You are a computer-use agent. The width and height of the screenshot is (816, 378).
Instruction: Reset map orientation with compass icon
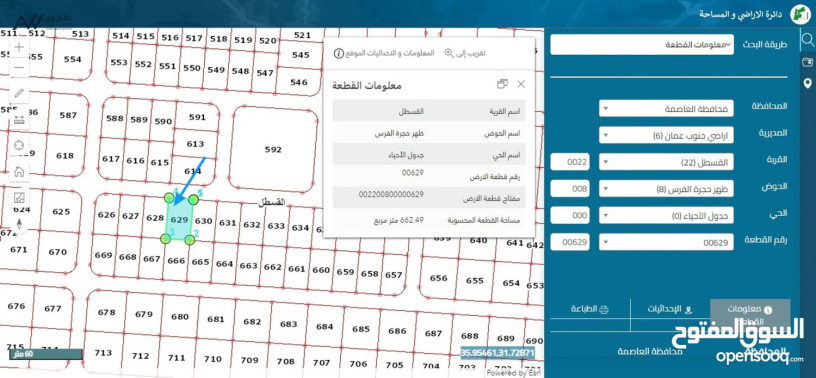point(19,224)
